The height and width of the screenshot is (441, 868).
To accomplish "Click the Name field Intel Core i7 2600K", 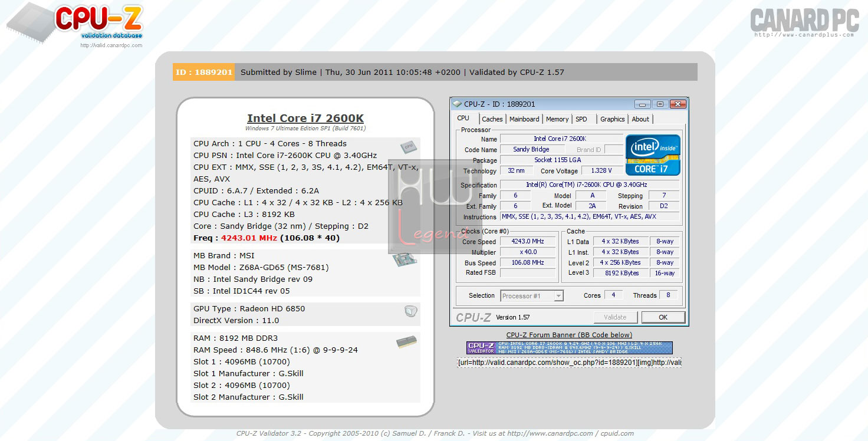I will [561, 139].
